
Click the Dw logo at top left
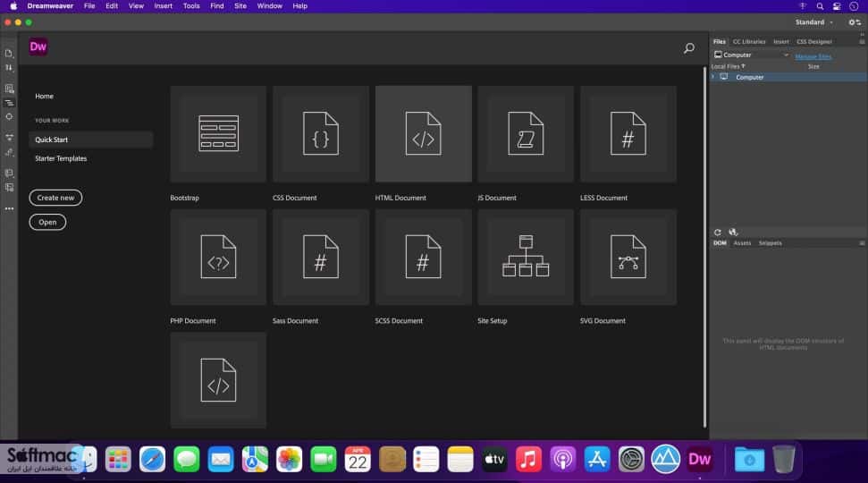38,47
